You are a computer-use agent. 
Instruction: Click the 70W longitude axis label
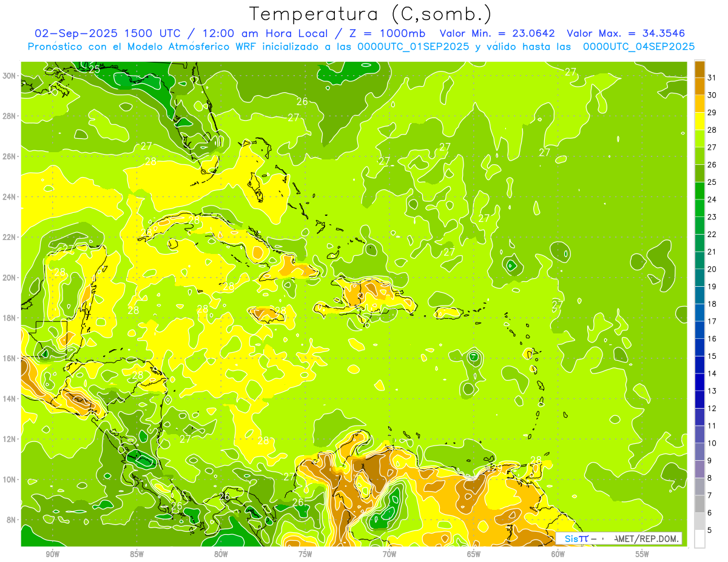389,554
